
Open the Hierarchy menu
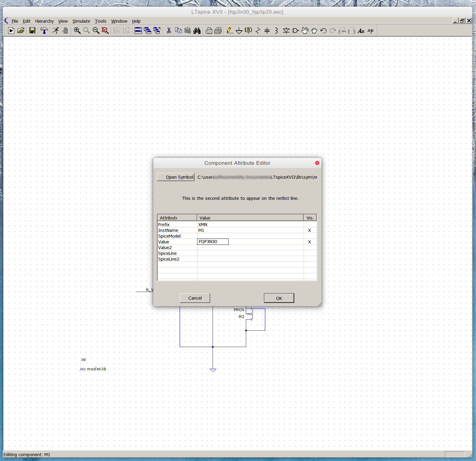(x=44, y=21)
